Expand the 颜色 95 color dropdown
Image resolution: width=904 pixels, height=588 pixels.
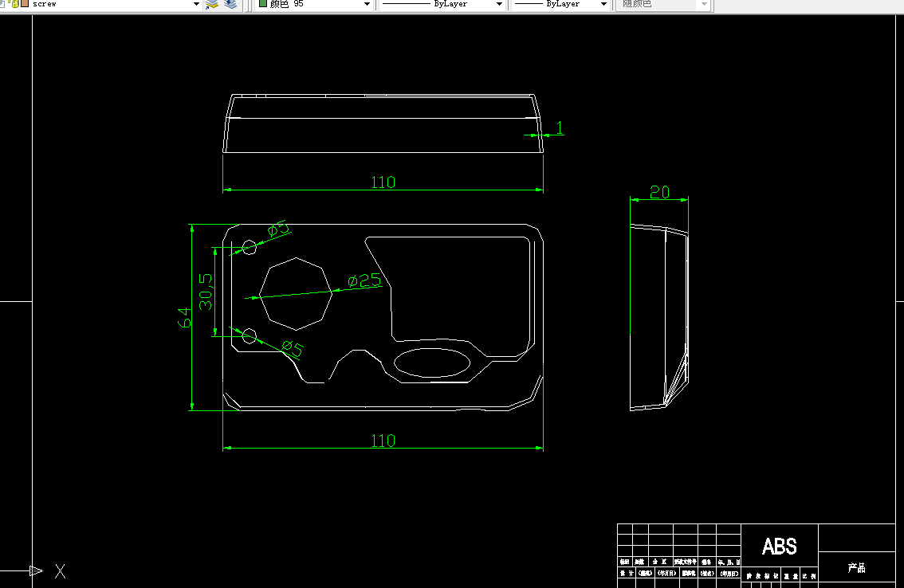point(367,4)
